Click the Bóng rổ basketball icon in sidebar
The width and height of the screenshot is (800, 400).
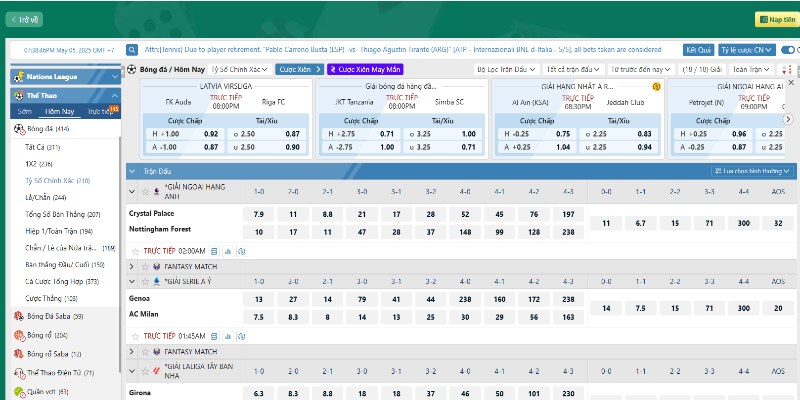[x=19, y=335]
